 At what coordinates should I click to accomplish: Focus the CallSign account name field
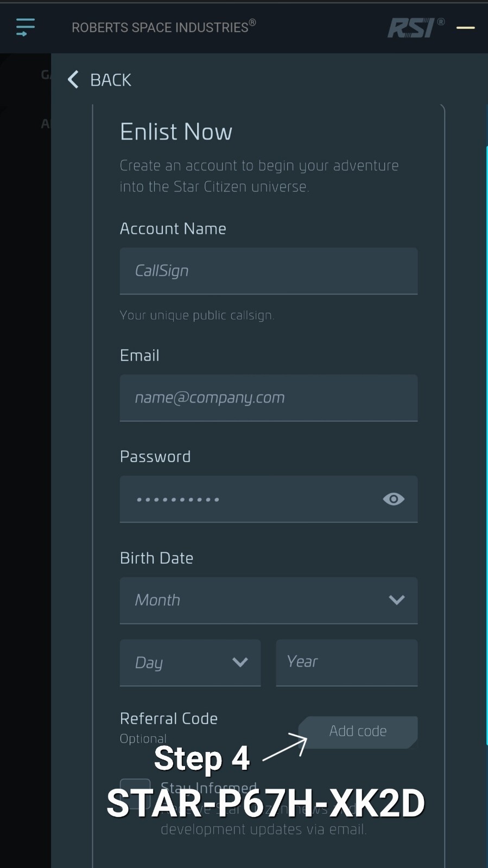tap(269, 271)
